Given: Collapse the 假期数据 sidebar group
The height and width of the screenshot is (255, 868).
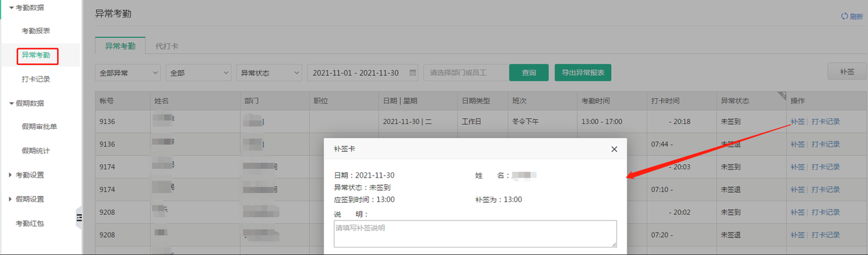Looking at the screenshot, I should (11, 103).
